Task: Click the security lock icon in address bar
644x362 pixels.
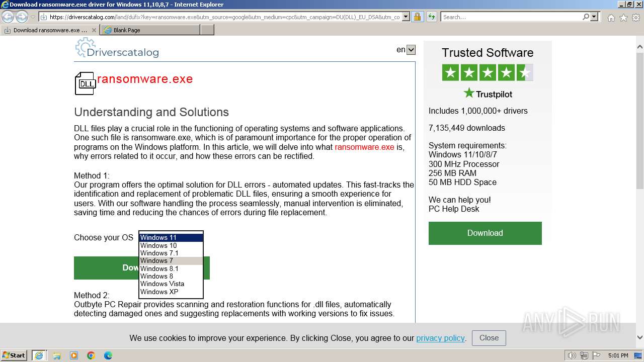Action: [x=417, y=17]
